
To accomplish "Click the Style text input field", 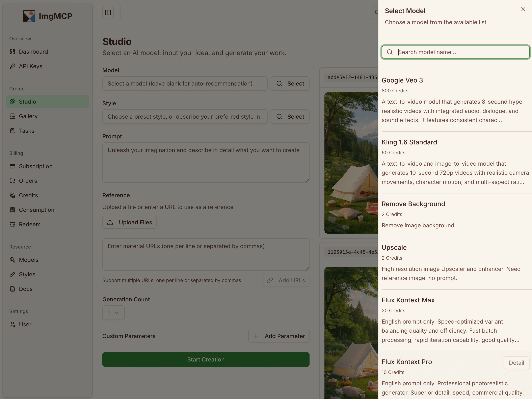I will coord(185,117).
